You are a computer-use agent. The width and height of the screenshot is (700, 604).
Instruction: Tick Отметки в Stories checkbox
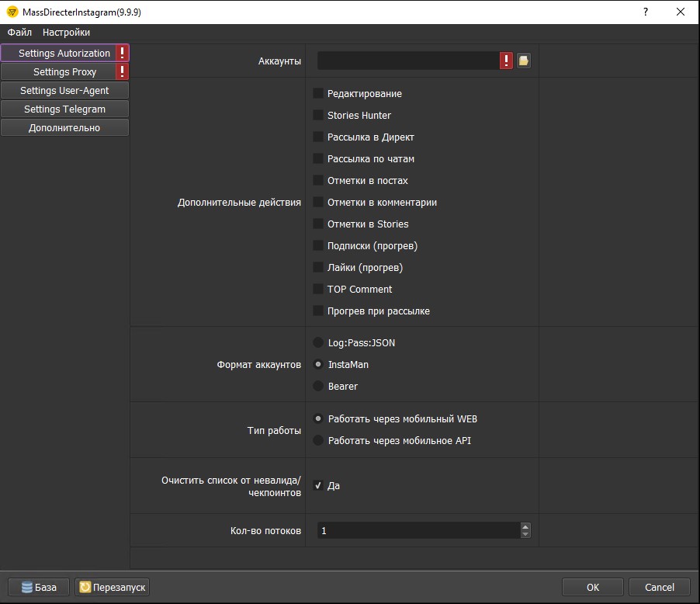coord(318,224)
